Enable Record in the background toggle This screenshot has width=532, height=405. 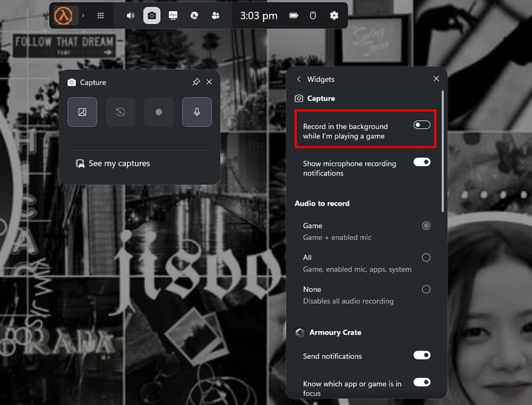(422, 125)
